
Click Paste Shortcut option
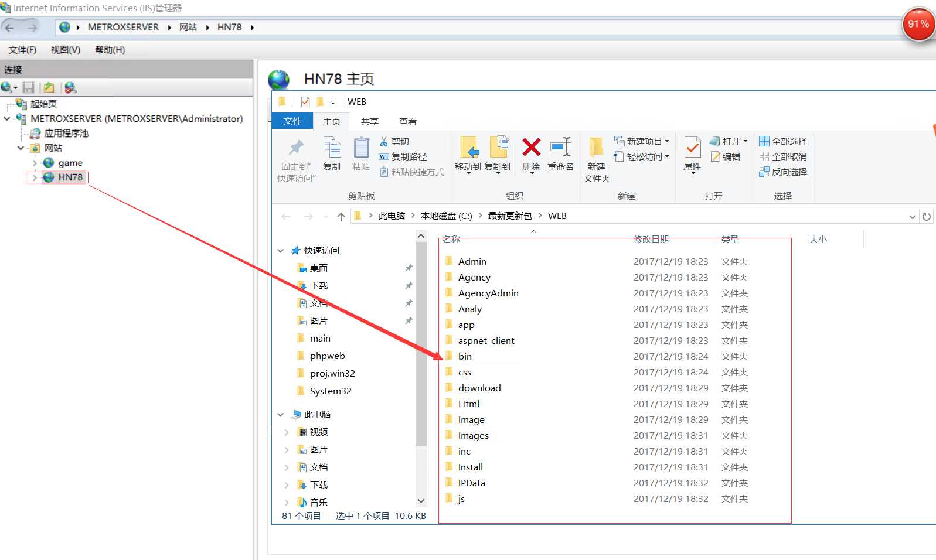411,172
